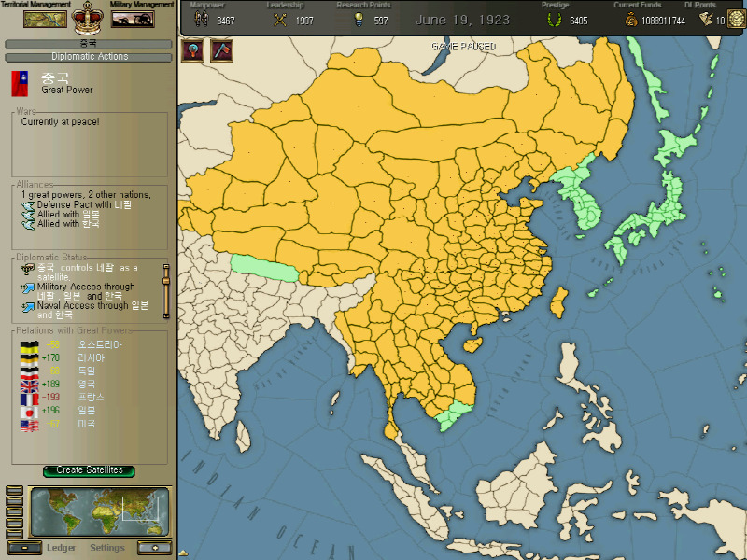747x560 pixels.
Task: Click the Create Satellites button
Action: [x=89, y=470]
